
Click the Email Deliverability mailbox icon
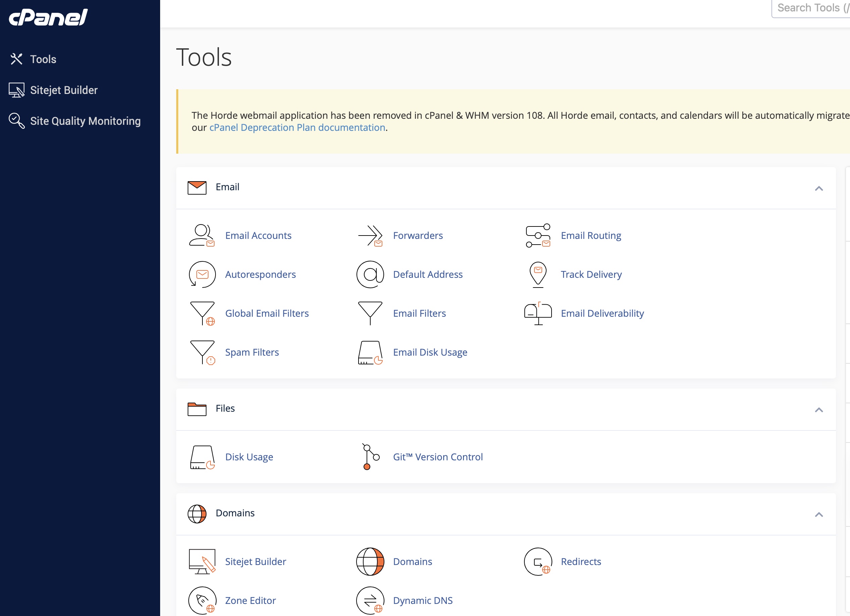(538, 313)
